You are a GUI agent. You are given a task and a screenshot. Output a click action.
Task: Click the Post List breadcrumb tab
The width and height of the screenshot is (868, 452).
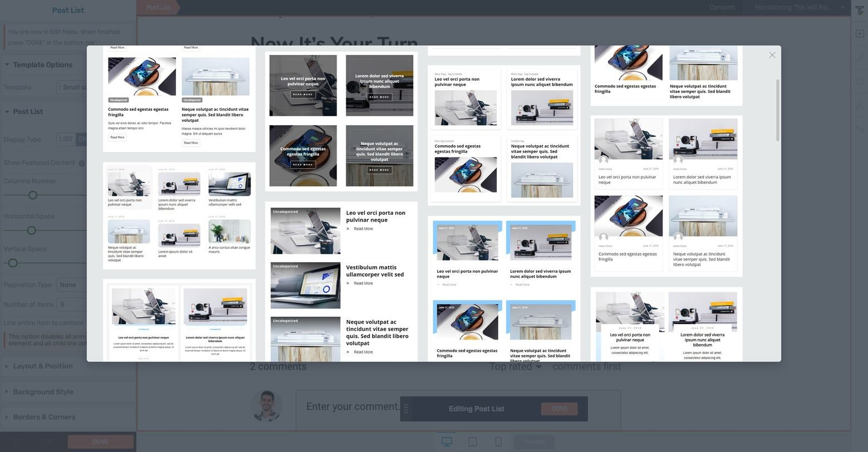pyautogui.click(x=159, y=7)
